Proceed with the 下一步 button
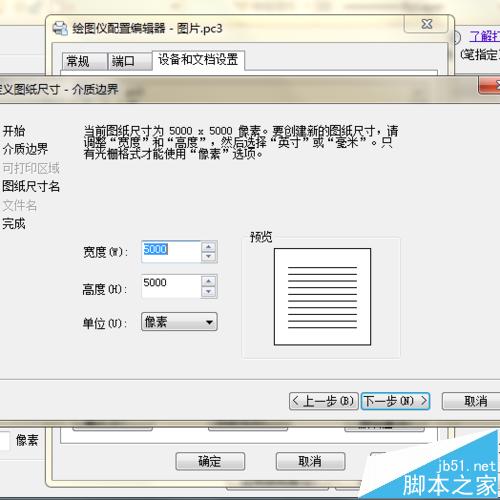This screenshot has height=500, width=500. coord(395,401)
